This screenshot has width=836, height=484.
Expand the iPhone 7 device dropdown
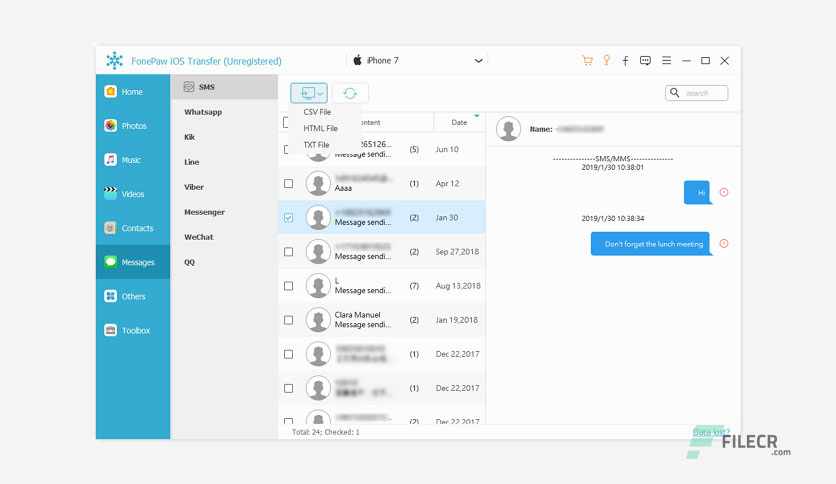(478, 61)
